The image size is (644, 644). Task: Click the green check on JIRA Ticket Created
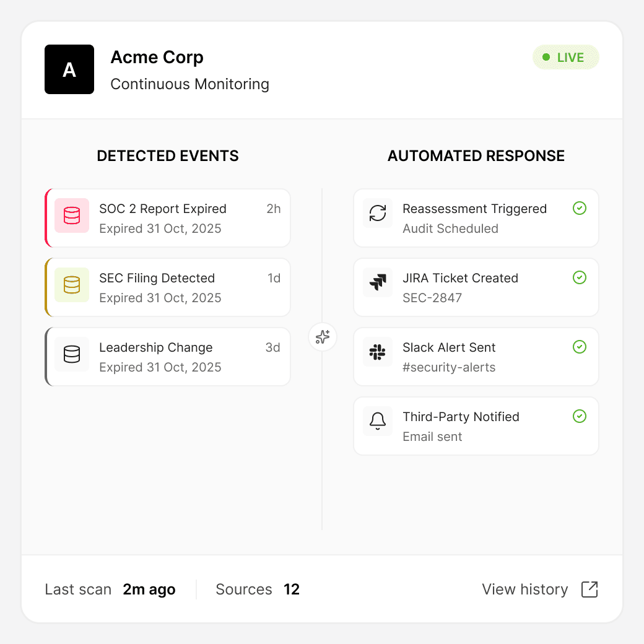(x=580, y=277)
